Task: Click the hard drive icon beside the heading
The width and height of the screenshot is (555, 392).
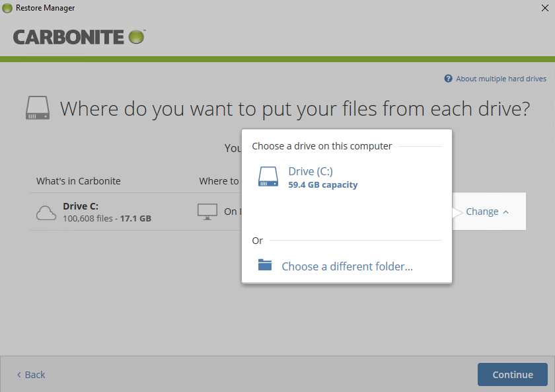Action: click(38, 107)
